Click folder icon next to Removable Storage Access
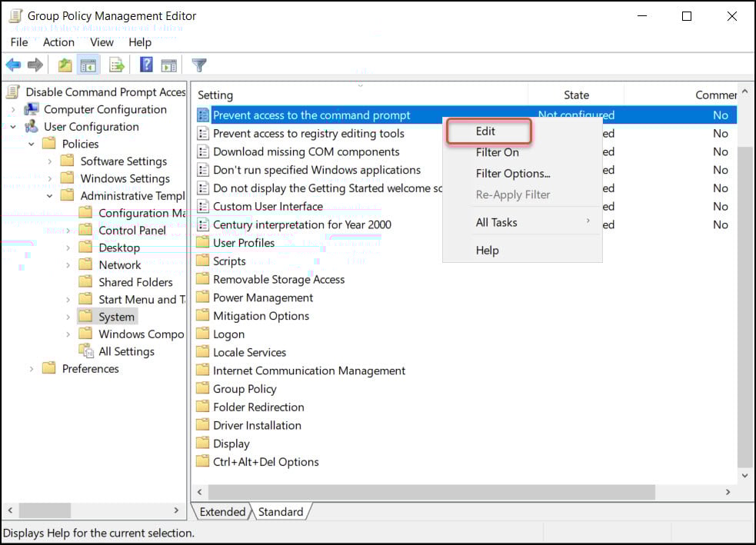The height and width of the screenshot is (545, 756). [202, 279]
